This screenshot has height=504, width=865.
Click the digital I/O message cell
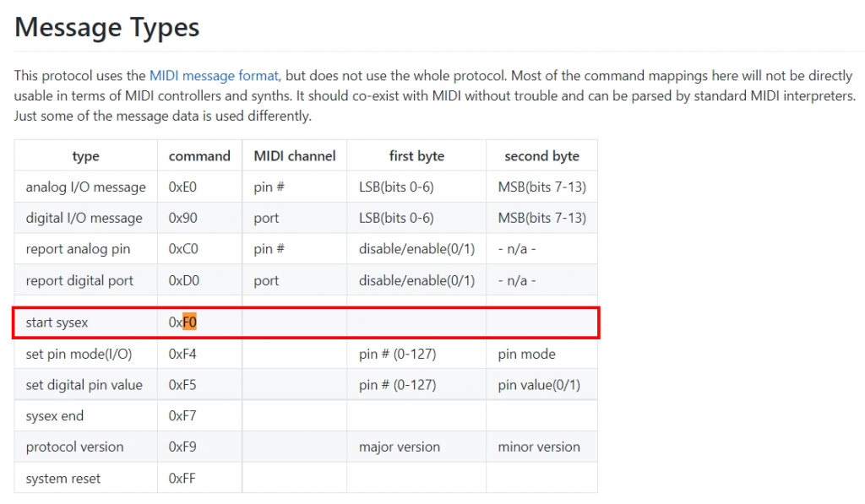tap(84, 218)
